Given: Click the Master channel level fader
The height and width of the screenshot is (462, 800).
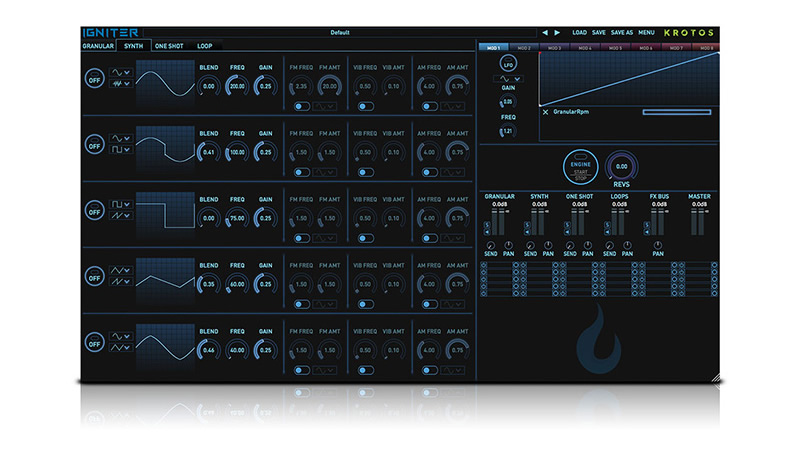Looking at the screenshot, I should [x=697, y=222].
